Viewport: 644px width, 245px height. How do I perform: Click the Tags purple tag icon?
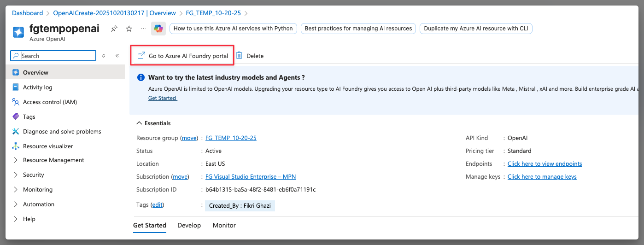[x=16, y=117]
